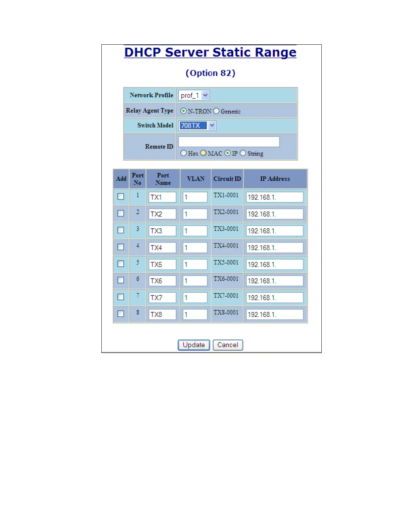Click the IP Address field for TX3-0001
Viewport: 411px width, 532px height.
pyautogui.click(x=275, y=231)
